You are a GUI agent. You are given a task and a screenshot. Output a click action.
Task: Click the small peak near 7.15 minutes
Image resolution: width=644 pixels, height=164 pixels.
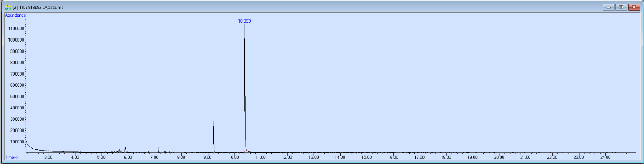[159, 150]
